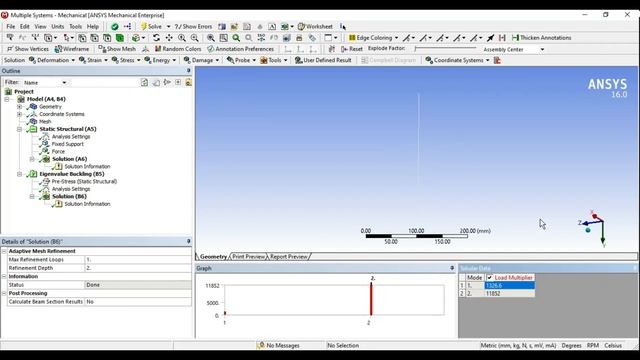This screenshot has height=360, width=640.
Task: Click the Zoom to Fit green magnifier icon
Action: point(236,38)
